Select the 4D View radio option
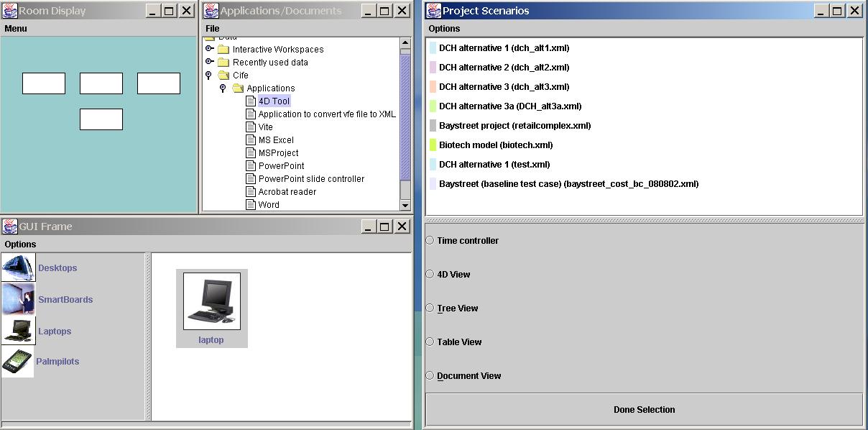 tap(430, 275)
